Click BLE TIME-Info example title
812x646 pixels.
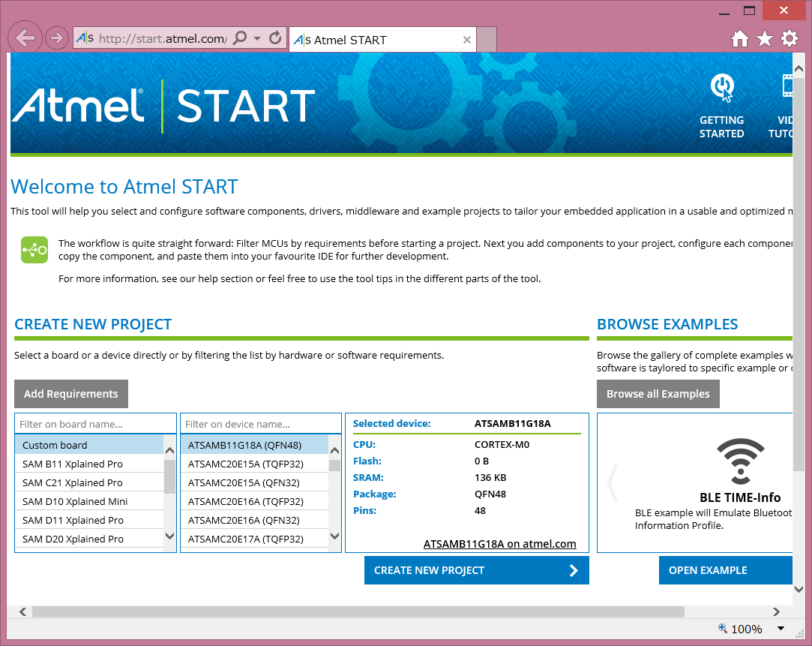point(740,497)
